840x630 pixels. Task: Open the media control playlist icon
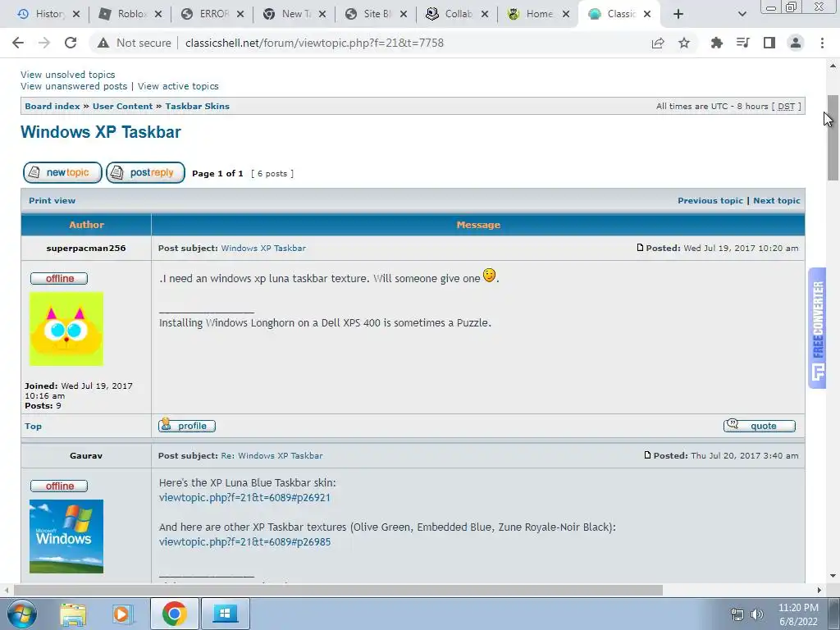(x=742, y=43)
